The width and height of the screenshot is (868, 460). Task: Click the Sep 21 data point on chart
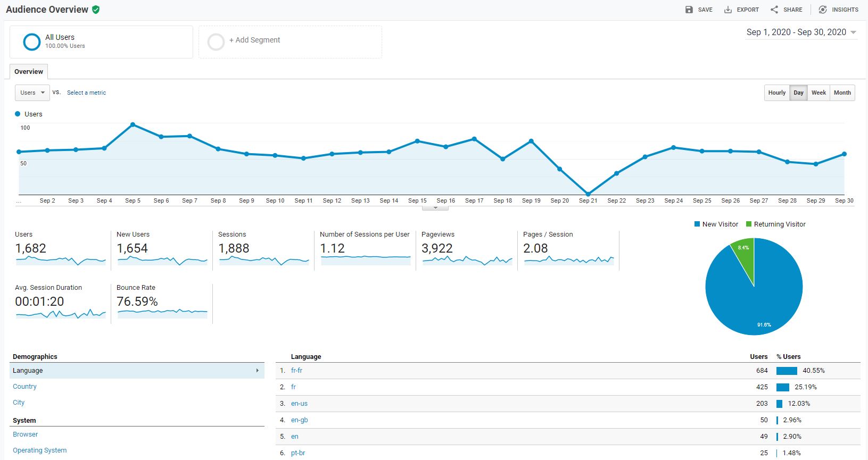coord(588,194)
